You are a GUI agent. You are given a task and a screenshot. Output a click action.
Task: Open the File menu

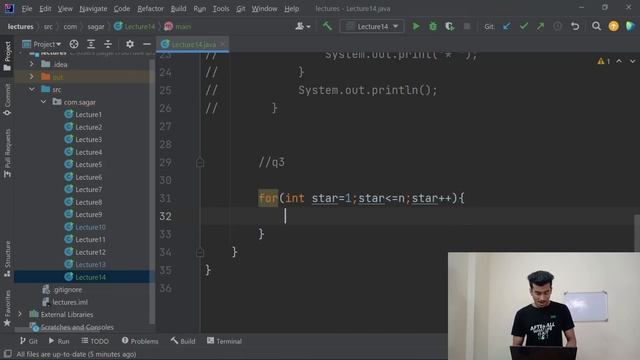[x=27, y=9]
